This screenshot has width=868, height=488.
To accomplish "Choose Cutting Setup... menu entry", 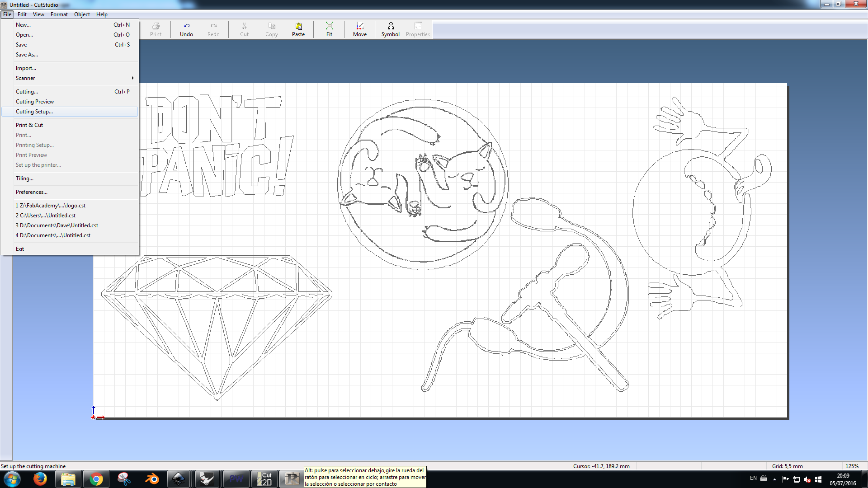I will pos(70,112).
